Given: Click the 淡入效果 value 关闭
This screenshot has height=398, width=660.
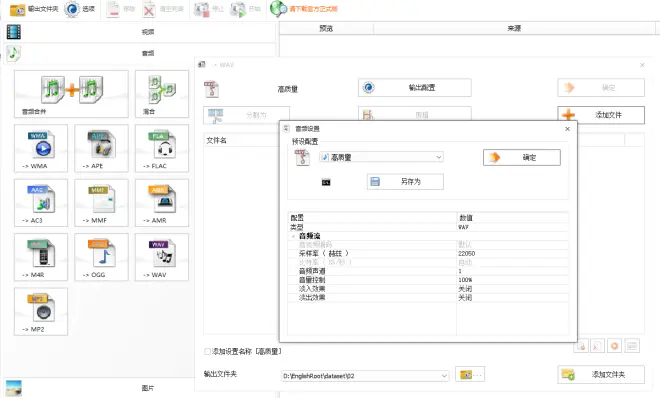Looking at the screenshot, I should point(465,289).
